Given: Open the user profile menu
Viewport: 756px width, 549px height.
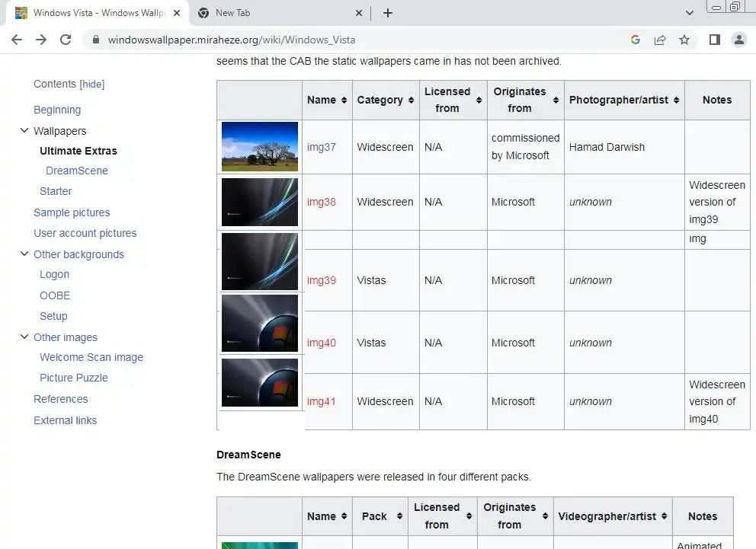Looking at the screenshot, I should click(x=739, y=40).
